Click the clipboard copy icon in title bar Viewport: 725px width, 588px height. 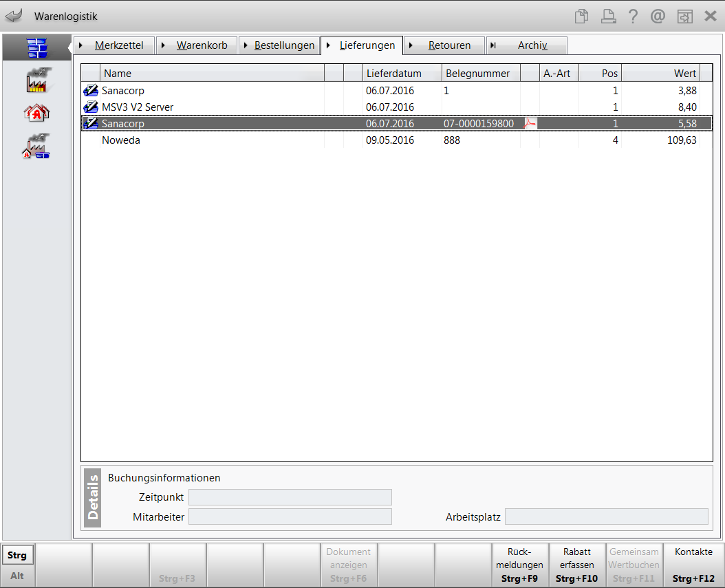[582, 17]
